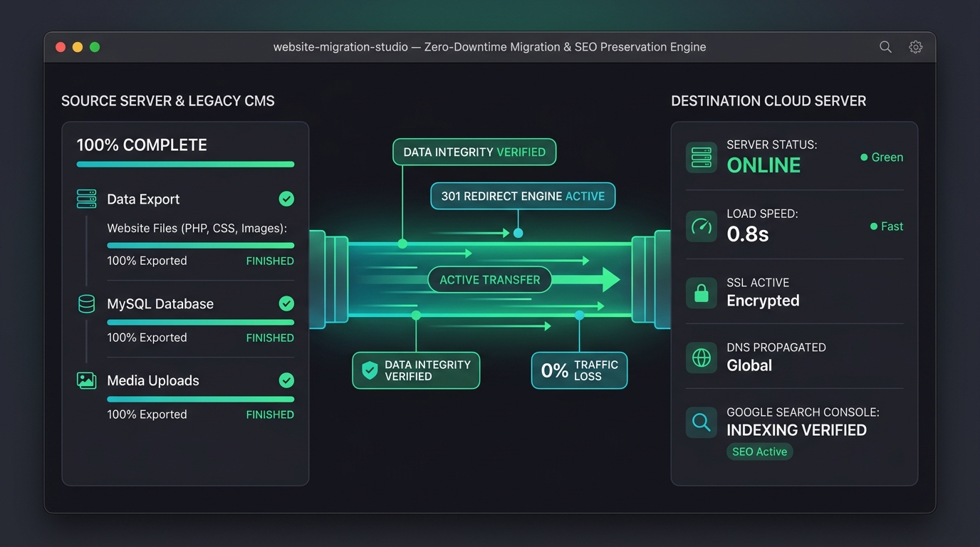Click the SEO Active tag
980x547 pixels.
coord(759,452)
